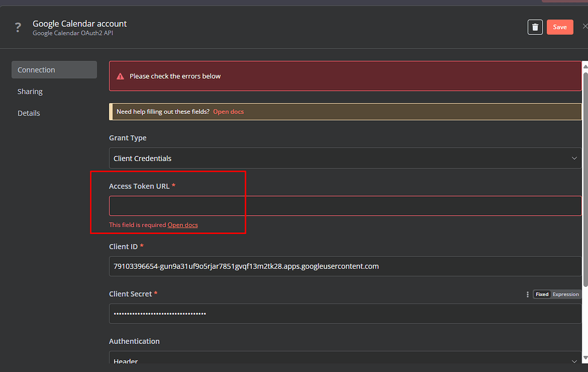Click the Grant Type chevron arrow
This screenshot has height=372, width=588.
574,158
